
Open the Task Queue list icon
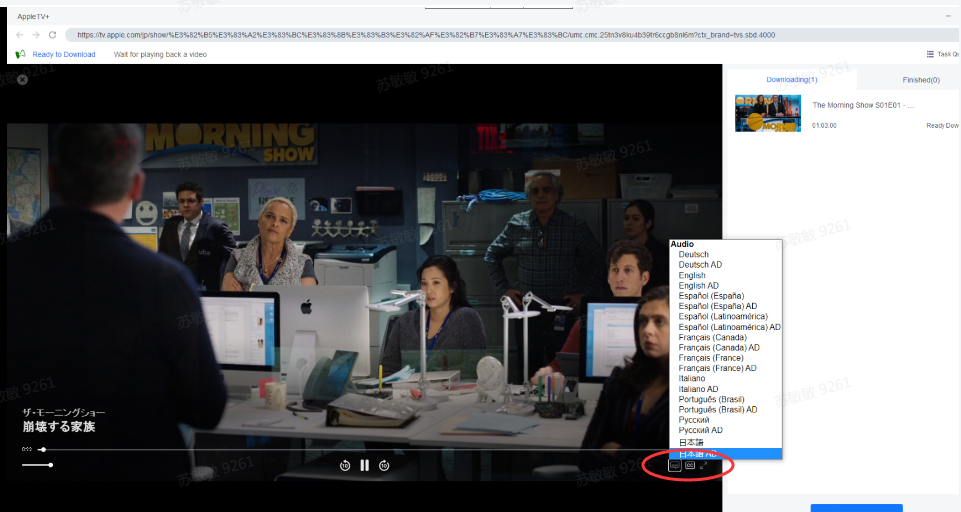tap(930, 54)
